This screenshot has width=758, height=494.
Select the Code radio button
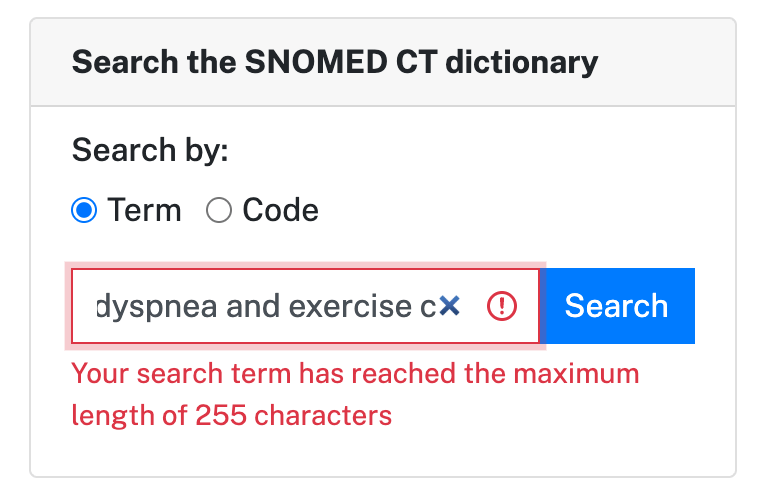point(219,211)
